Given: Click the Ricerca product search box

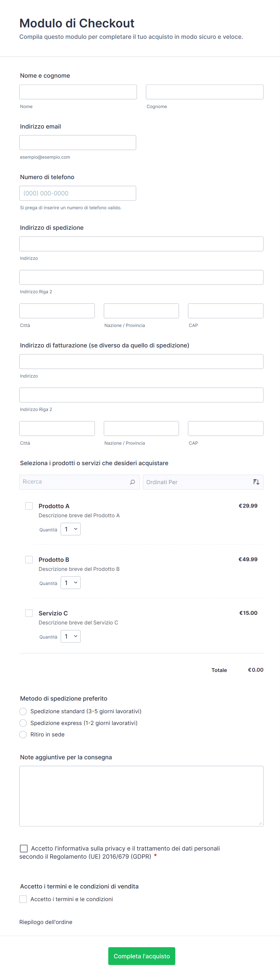Looking at the screenshot, I should point(74,482).
